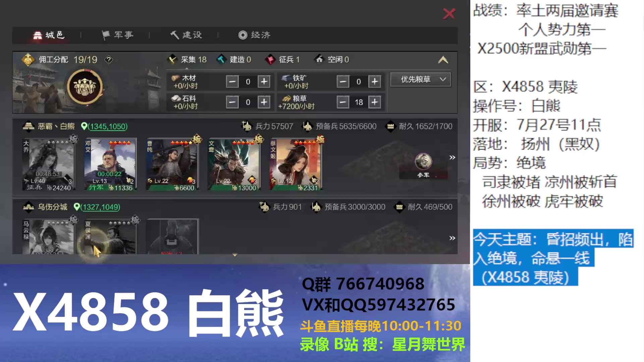
Task: Increase 铁矿 worker count
Action: pyautogui.click(x=375, y=81)
